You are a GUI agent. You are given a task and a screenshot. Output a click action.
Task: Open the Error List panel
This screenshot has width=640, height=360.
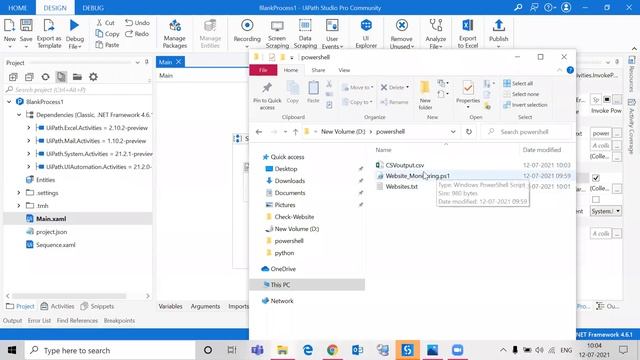39,321
